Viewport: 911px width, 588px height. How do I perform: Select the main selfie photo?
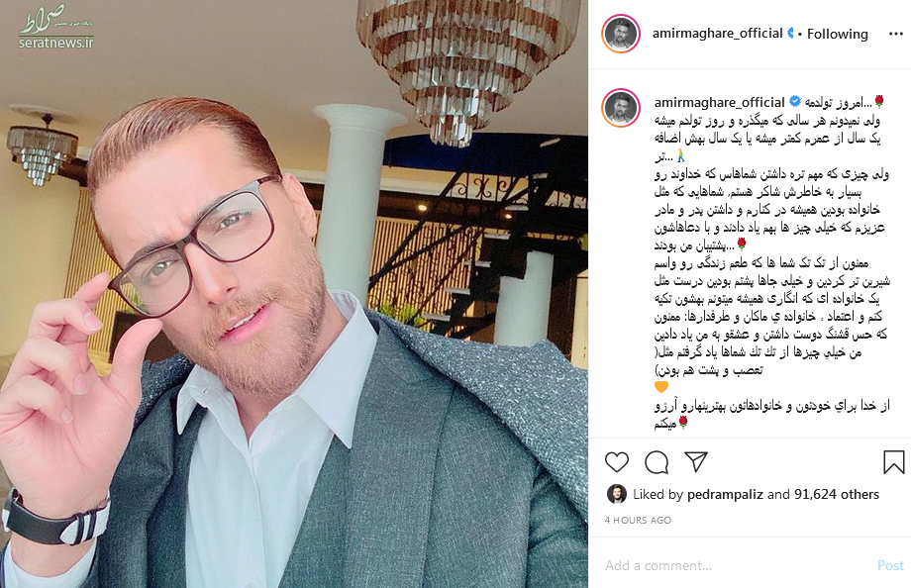pos(294,294)
